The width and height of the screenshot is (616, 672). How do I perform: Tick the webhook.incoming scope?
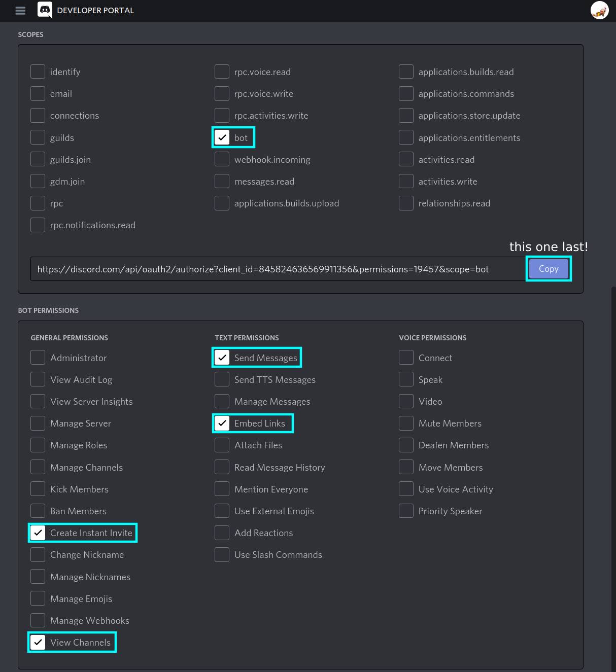[x=222, y=159]
